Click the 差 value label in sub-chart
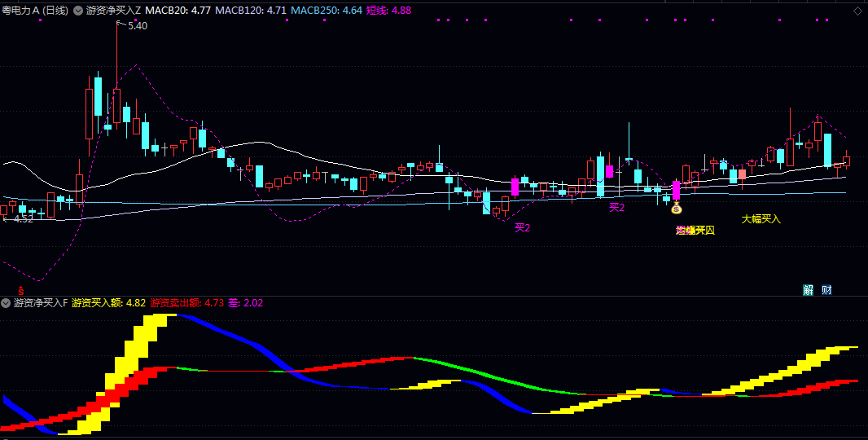The width and height of the screenshot is (868, 440). point(245,303)
